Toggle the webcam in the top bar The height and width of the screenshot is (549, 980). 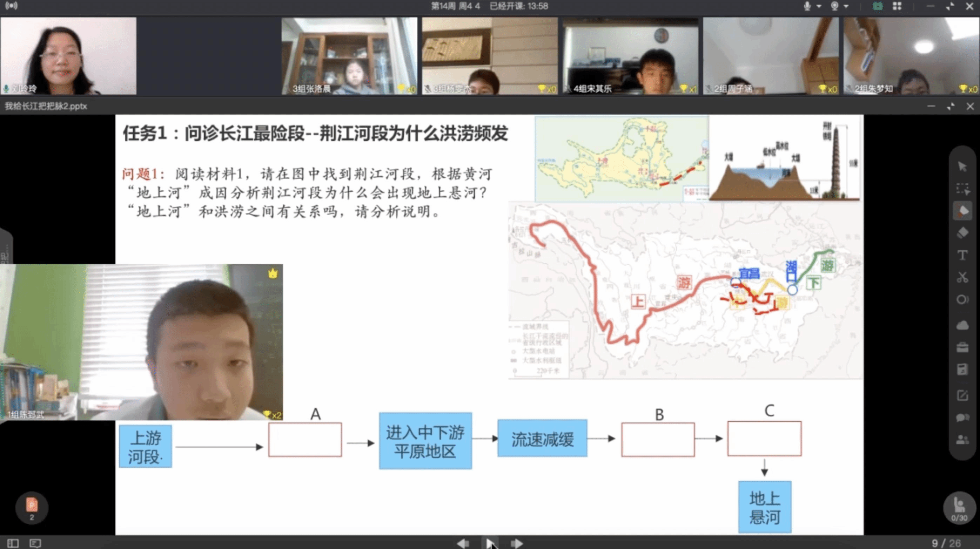[834, 6]
